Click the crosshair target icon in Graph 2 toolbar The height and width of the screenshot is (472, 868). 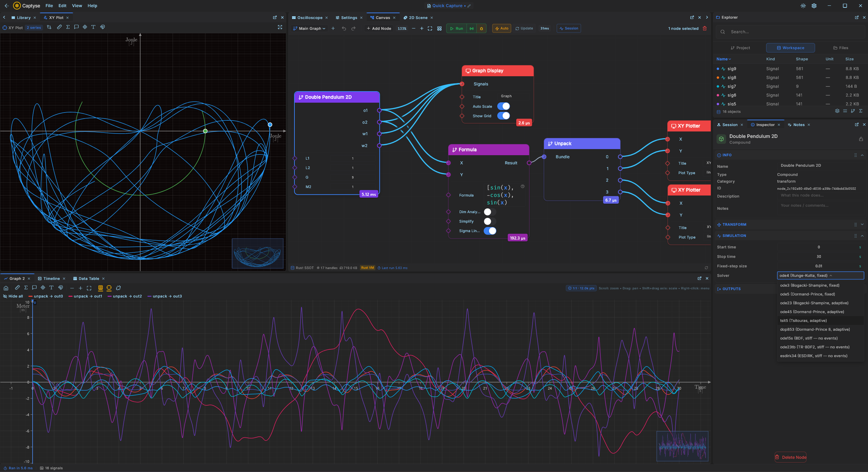(43, 288)
